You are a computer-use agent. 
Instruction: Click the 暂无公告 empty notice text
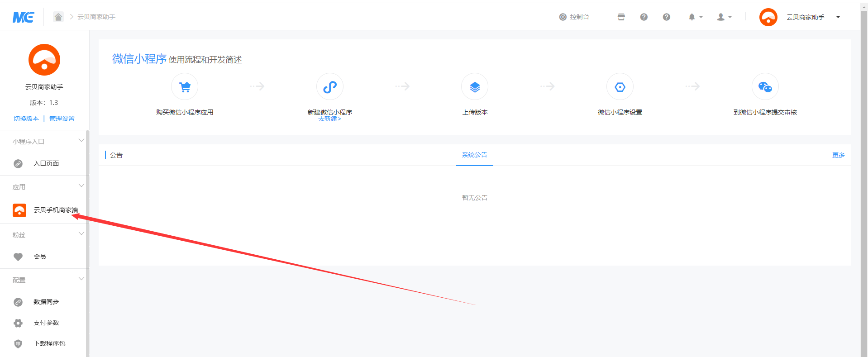pyautogui.click(x=475, y=198)
